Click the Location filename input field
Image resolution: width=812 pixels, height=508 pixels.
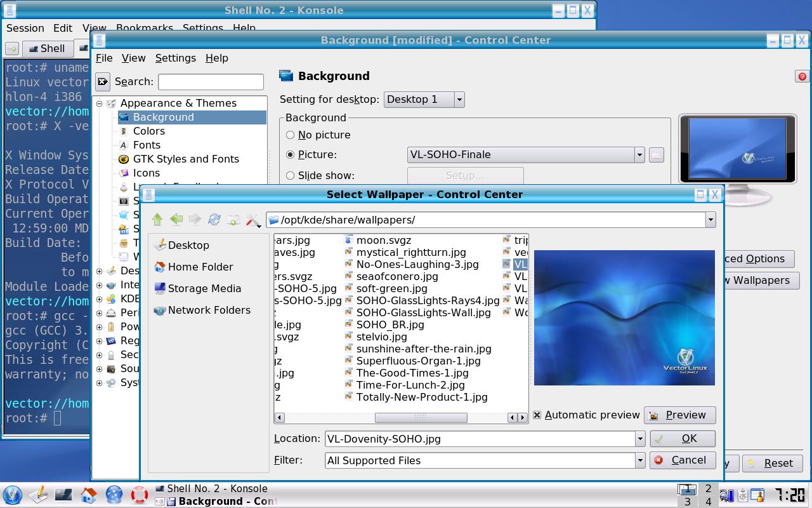pos(480,439)
